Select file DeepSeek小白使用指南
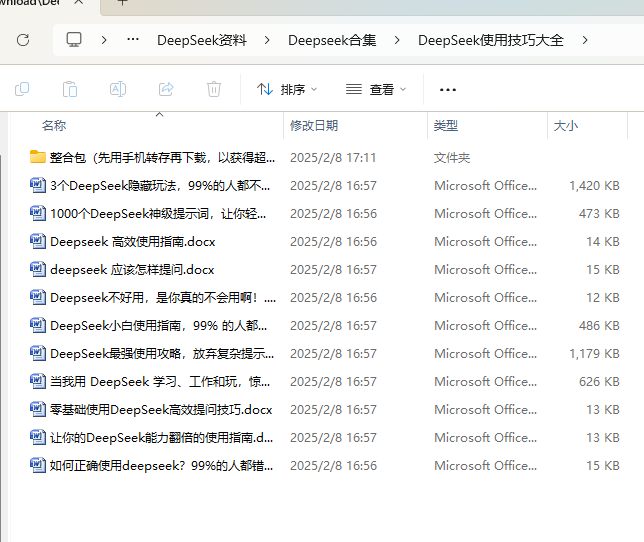Viewport: 644px width, 542px height. tap(158, 326)
